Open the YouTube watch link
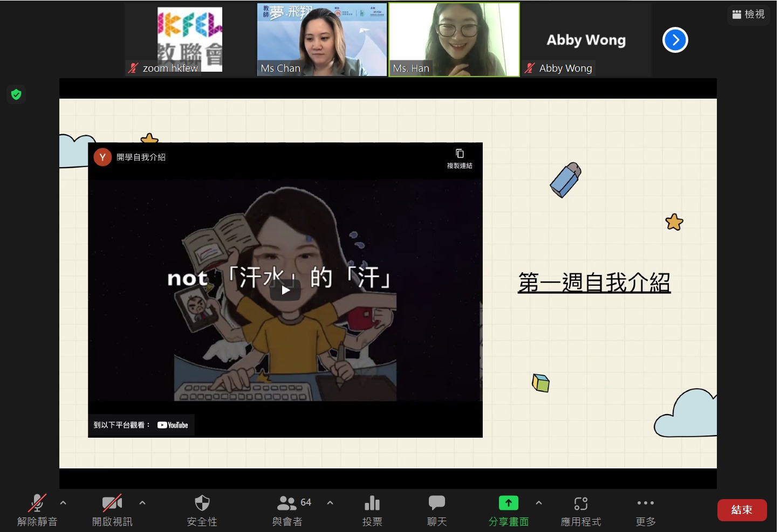 [x=173, y=425]
